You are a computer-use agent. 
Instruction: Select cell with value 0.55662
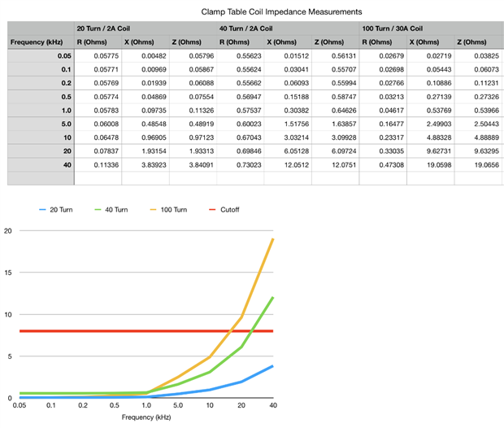coord(241,83)
